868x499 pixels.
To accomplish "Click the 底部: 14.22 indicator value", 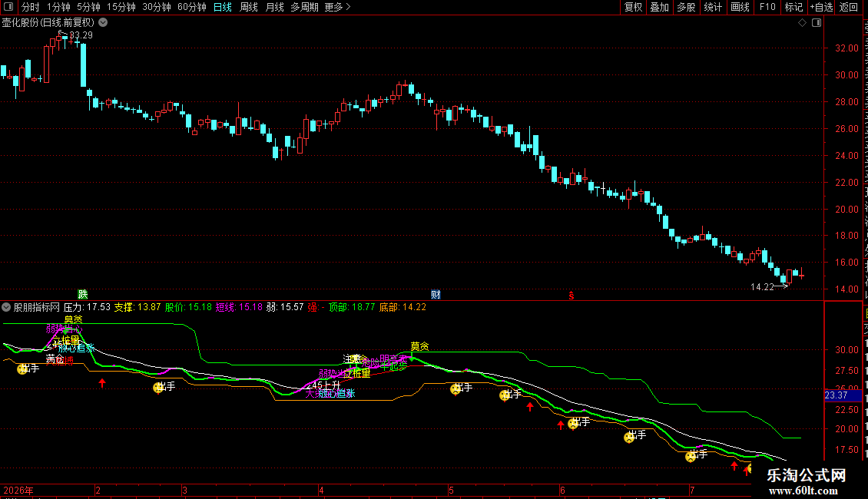I will [x=403, y=307].
